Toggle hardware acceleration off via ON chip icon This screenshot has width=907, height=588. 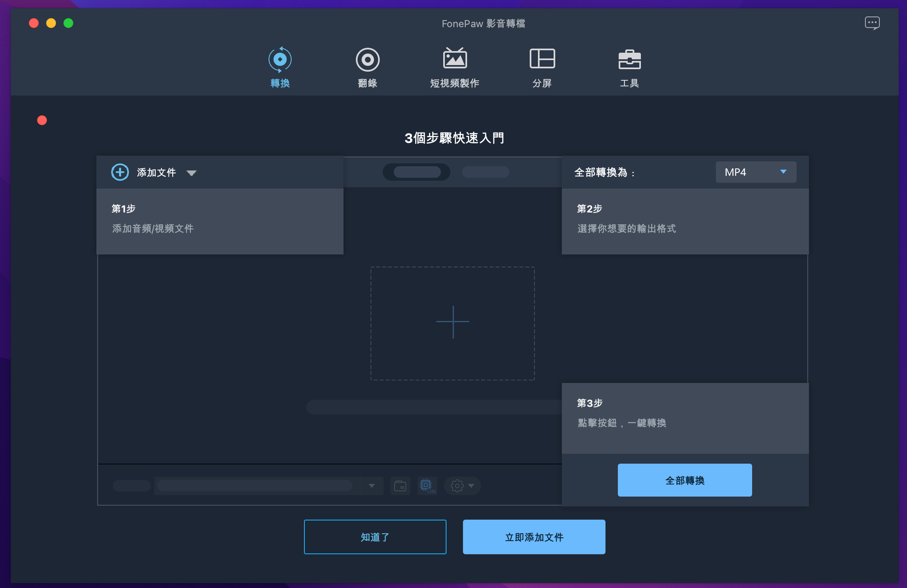point(427,486)
